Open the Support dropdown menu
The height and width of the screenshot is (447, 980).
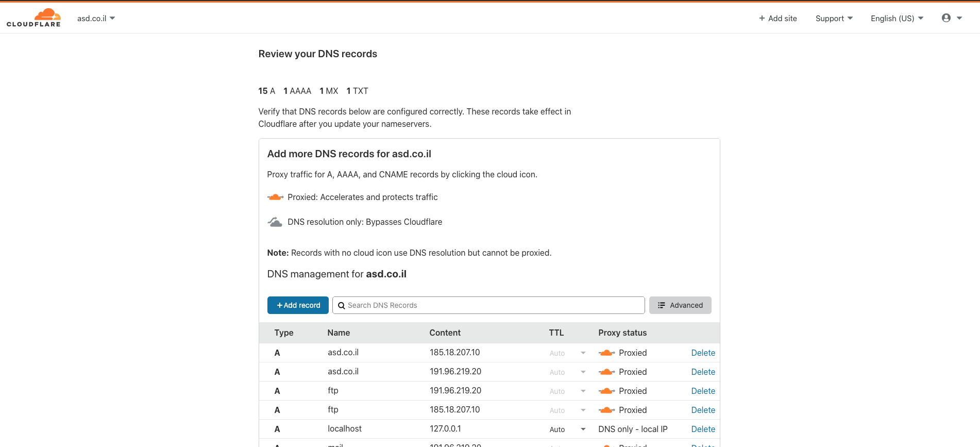click(x=834, y=19)
